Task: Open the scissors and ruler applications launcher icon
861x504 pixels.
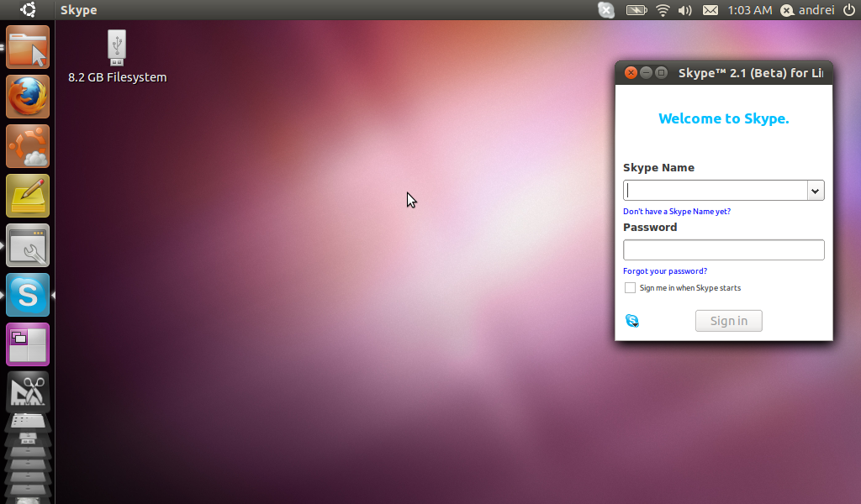Action: pyautogui.click(x=28, y=391)
